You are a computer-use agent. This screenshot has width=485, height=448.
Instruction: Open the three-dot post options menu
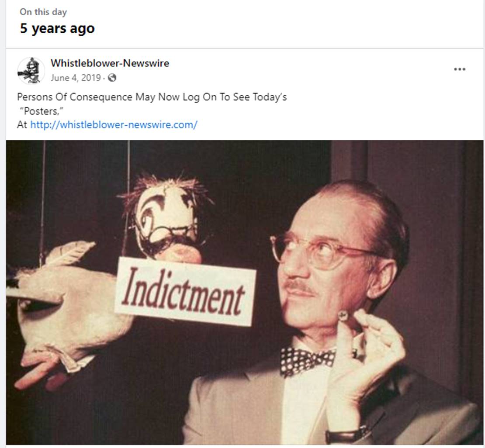click(x=459, y=69)
